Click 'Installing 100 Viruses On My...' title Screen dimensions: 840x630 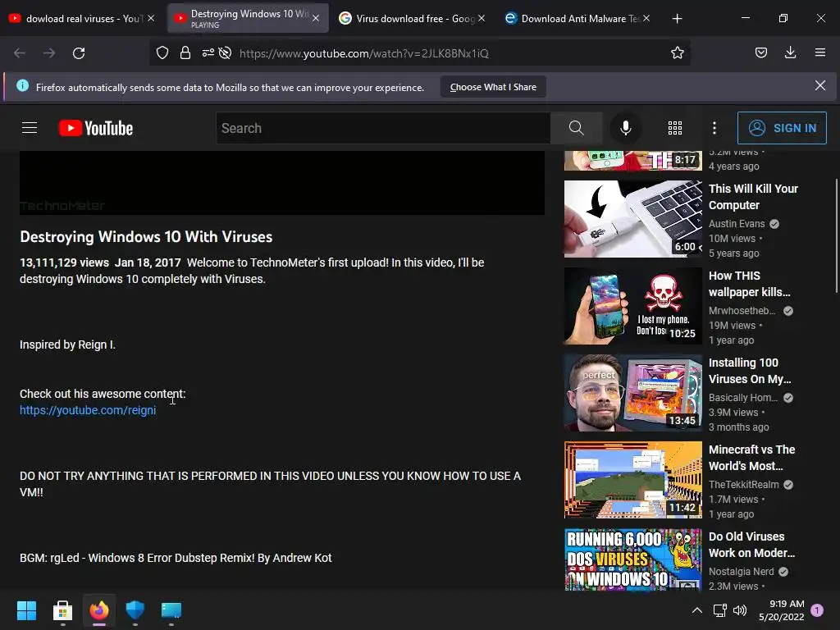[750, 371]
